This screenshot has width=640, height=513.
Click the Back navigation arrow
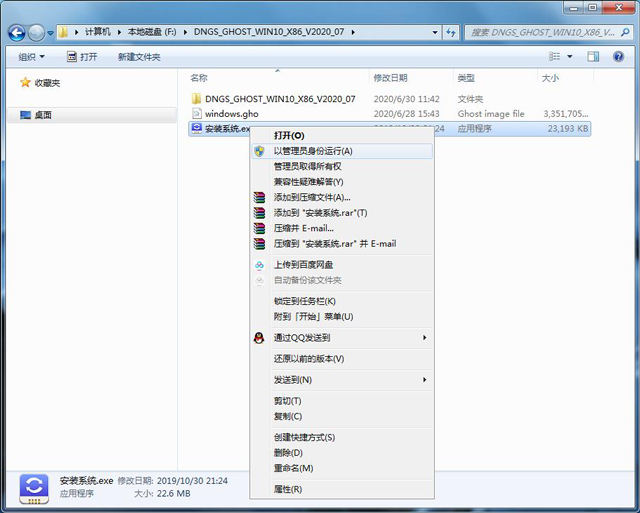[17, 32]
